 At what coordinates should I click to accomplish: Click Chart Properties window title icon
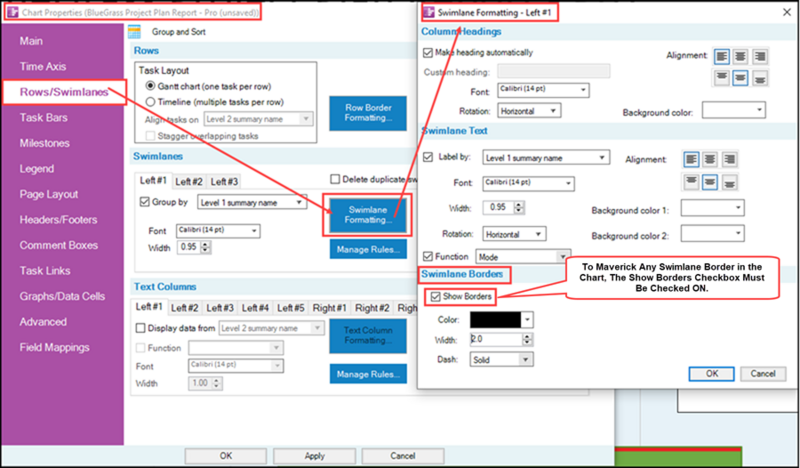point(12,12)
